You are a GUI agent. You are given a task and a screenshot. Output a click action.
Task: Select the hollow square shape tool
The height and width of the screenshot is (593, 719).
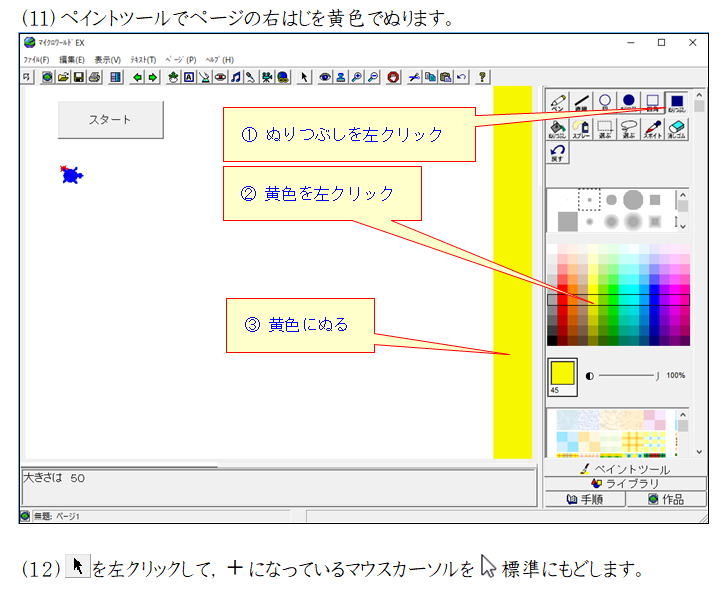pyautogui.click(x=653, y=102)
